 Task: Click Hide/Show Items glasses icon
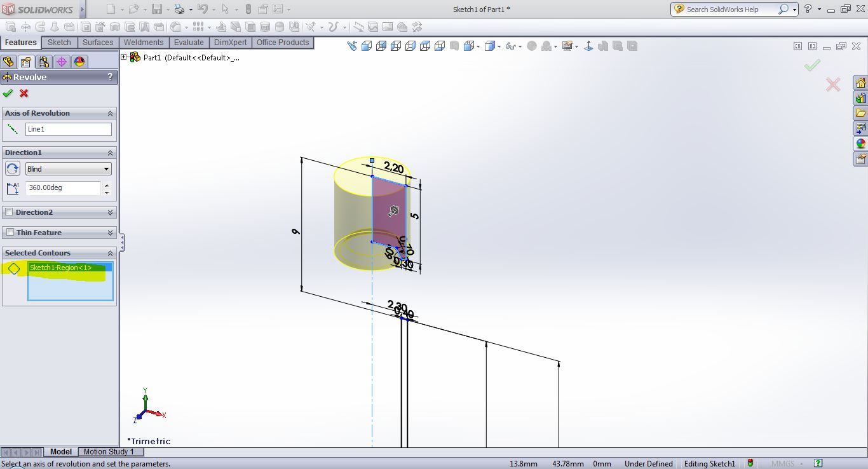click(510, 46)
